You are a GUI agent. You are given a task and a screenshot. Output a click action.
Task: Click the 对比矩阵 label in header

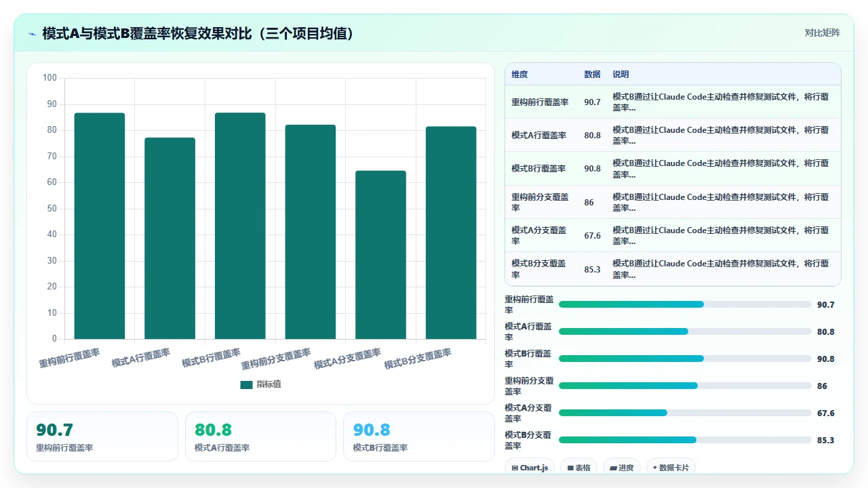pyautogui.click(x=822, y=33)
